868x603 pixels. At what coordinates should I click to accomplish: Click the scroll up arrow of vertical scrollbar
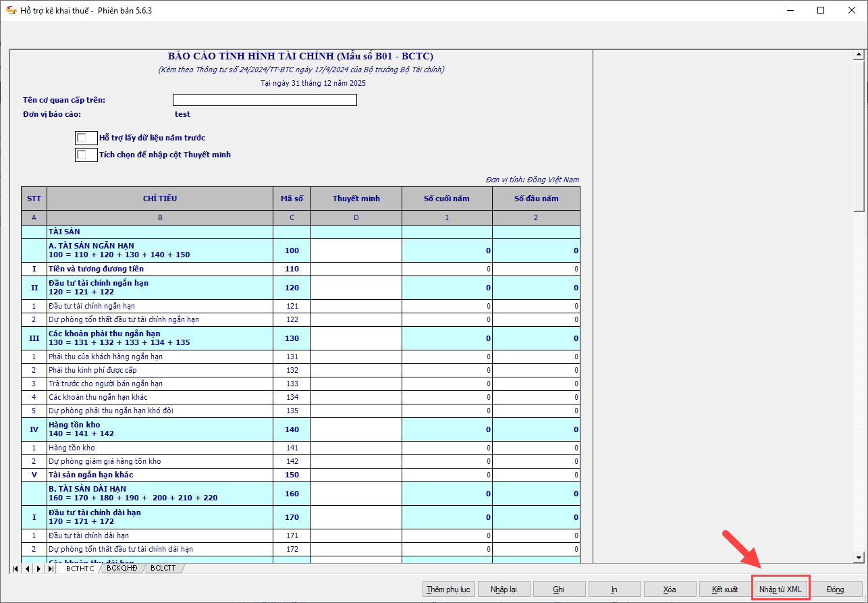859,55
